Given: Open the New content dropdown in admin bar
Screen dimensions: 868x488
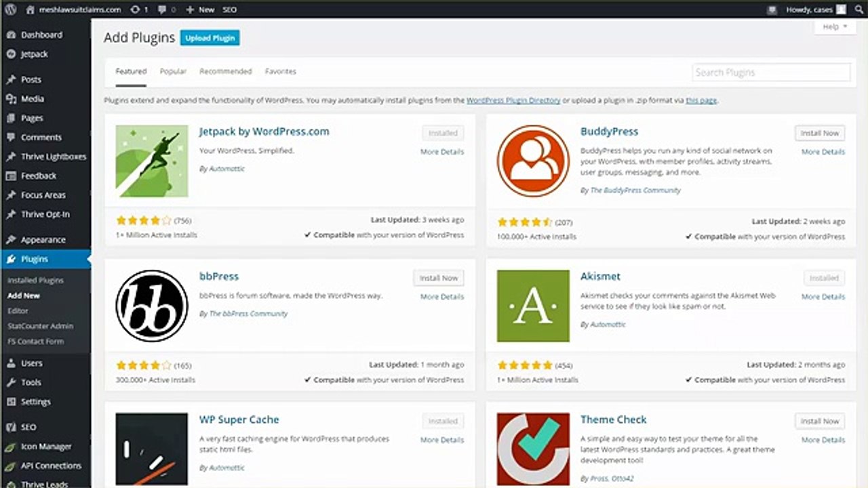Looking at the screenshot, I should pyautogui.click(x=200, y=9).
